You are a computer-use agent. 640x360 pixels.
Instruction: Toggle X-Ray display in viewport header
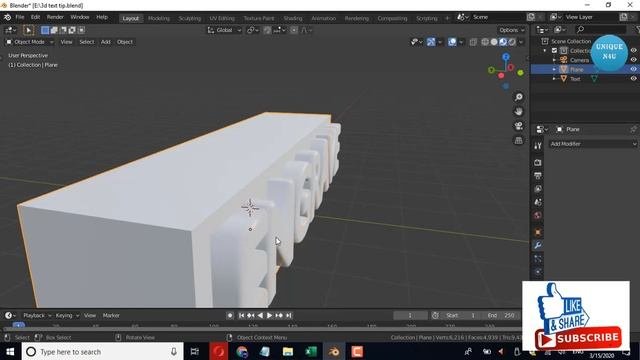pos(473,42)
